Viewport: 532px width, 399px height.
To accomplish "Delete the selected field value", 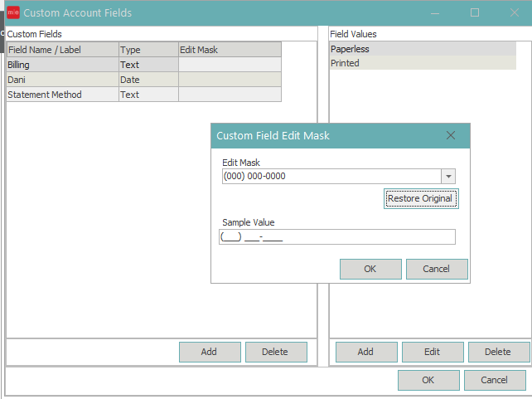I will (x=497, y=352).
